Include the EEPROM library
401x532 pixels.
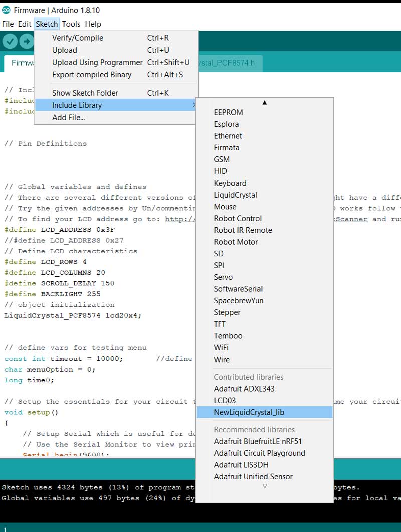pyautogui.click(x=265, y=112)
